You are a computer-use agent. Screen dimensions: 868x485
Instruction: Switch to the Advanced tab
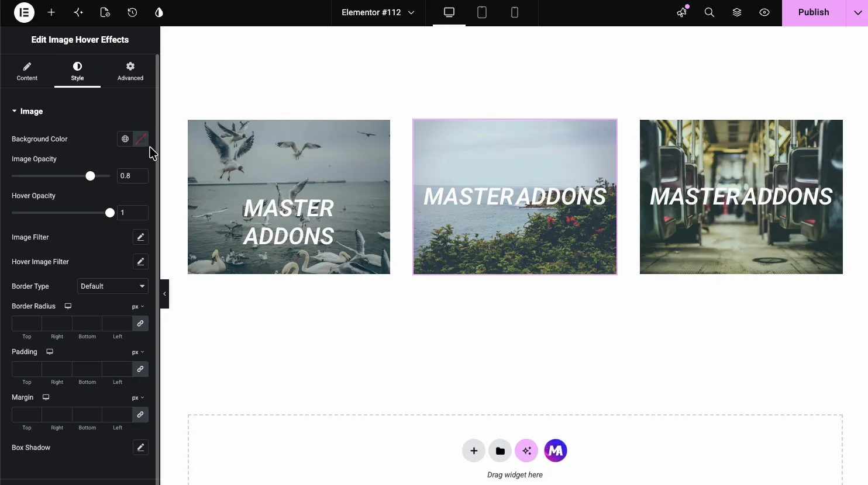130,71
